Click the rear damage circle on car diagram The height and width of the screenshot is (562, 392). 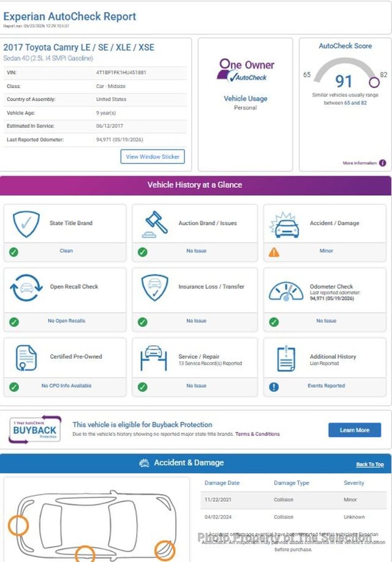tap(18, 525)
